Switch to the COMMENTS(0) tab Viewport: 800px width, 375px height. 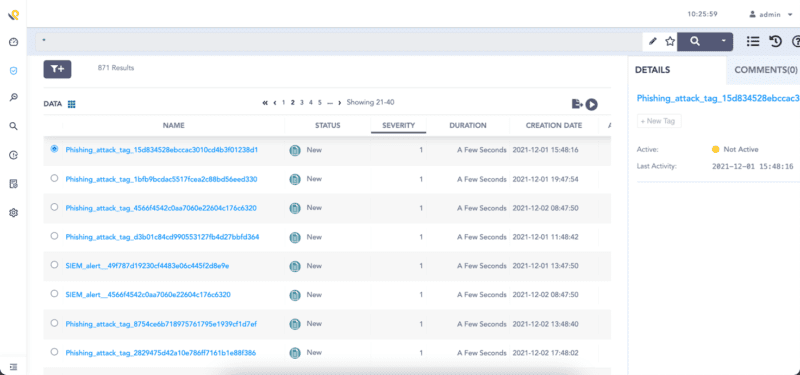766,70
